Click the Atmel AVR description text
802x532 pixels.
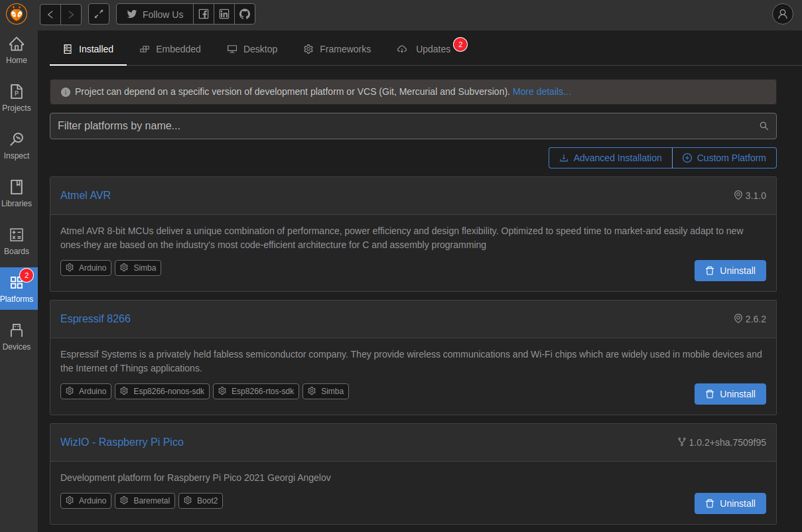coord(402,238)
